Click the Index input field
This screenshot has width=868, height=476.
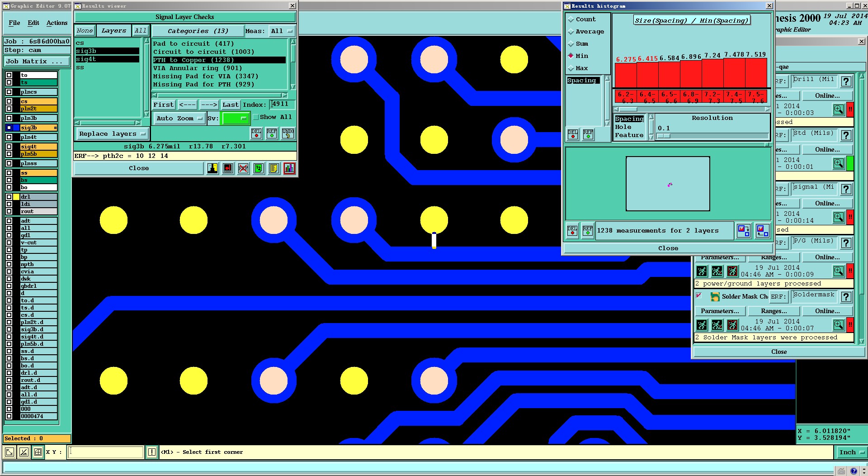click(282, 105)
